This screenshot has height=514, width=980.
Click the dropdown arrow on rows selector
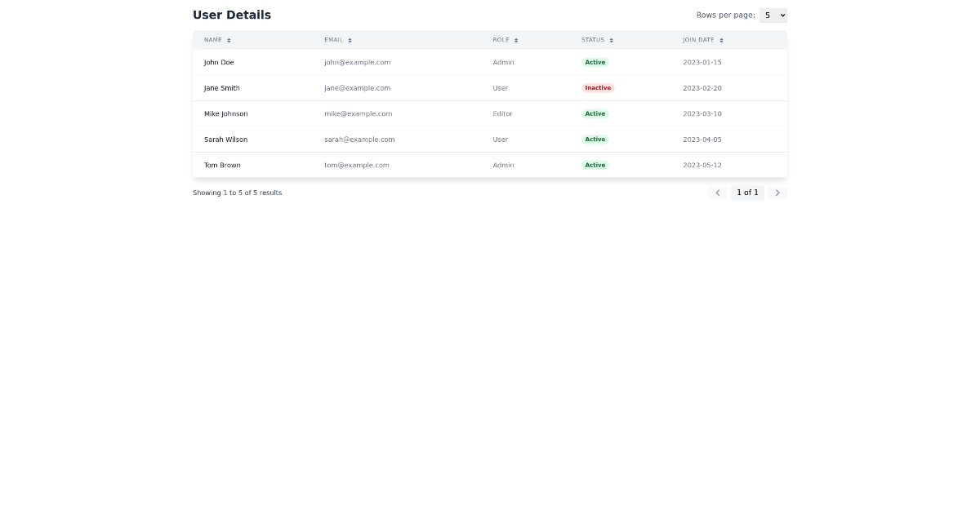pos(780,15)
